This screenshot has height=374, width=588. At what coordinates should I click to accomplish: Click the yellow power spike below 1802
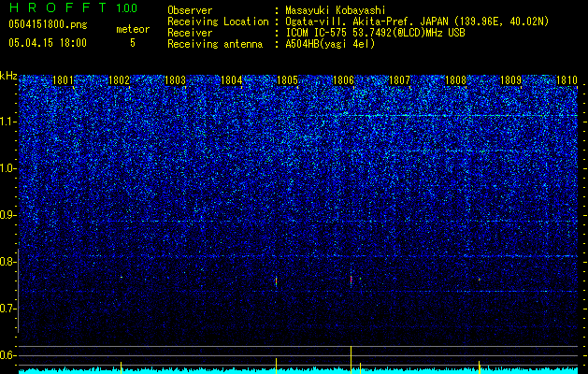coord(122,367)
